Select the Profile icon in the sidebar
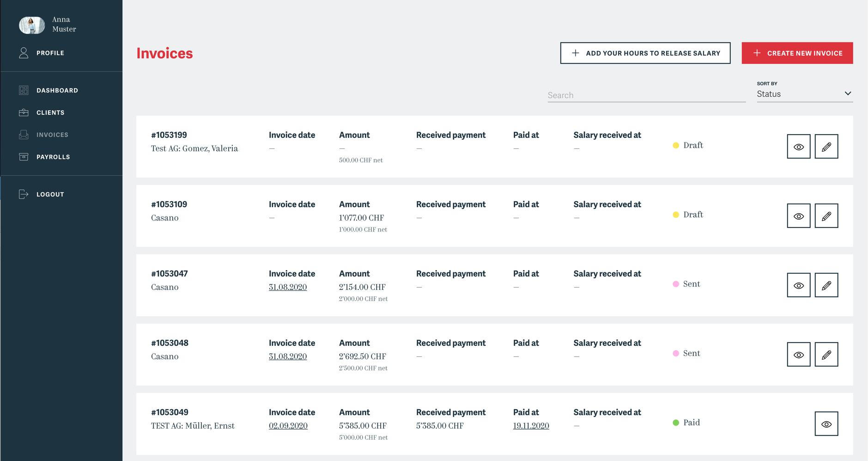 [x=24, y=53]
